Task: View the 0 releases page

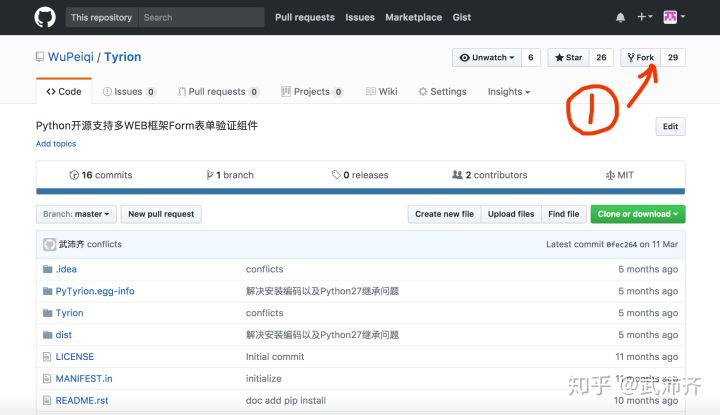Action: tap(360, 175)
